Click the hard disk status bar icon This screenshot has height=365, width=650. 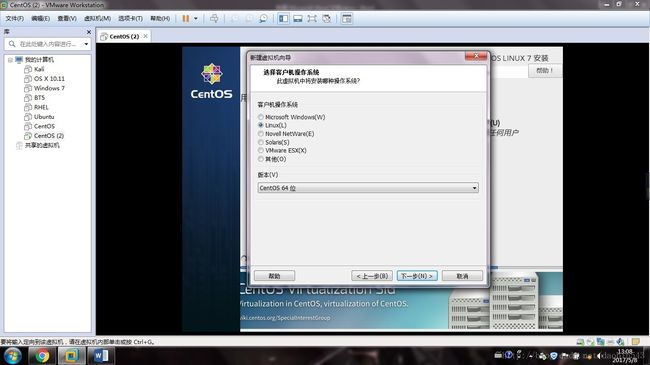(x=580, y=342)
